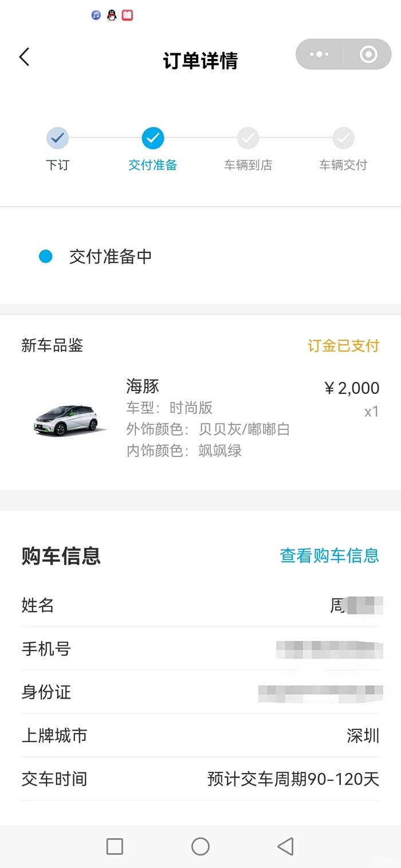
Task: Tap the 海豚 car model title
Action: pyautogui.click(x=143, y=386)
